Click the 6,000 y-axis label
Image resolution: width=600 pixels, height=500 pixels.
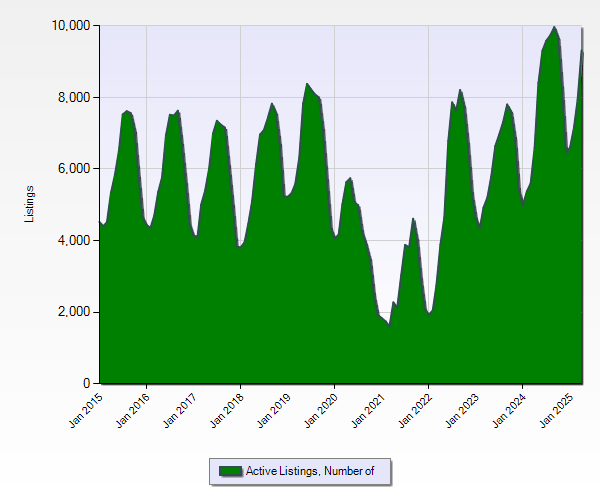point(74,169)
